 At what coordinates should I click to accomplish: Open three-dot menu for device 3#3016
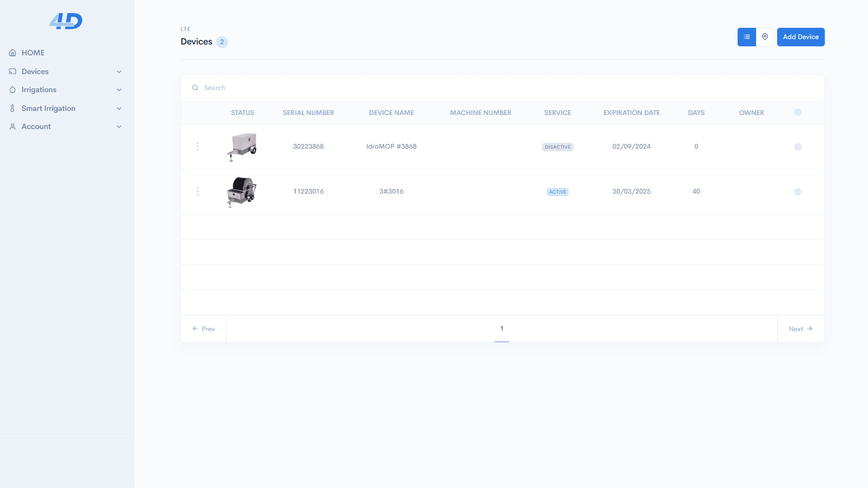click(x=198, y=191)
